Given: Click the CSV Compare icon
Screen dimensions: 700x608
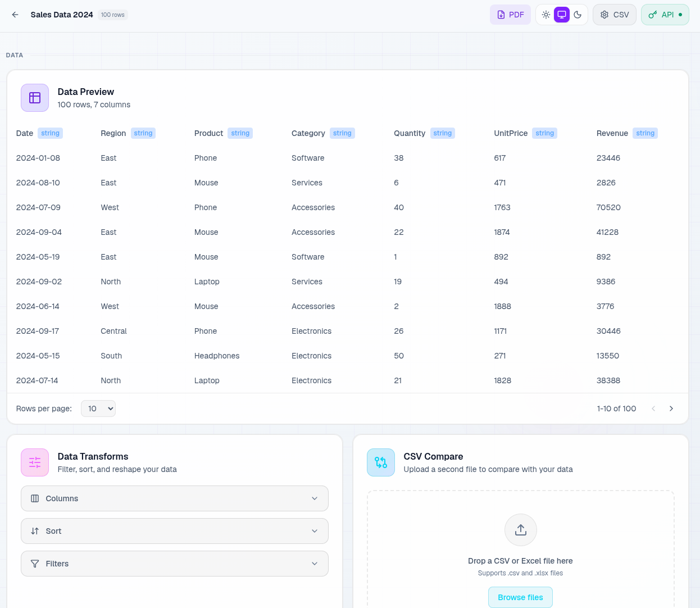Looking at the screenshot, I should pos(381,462).
